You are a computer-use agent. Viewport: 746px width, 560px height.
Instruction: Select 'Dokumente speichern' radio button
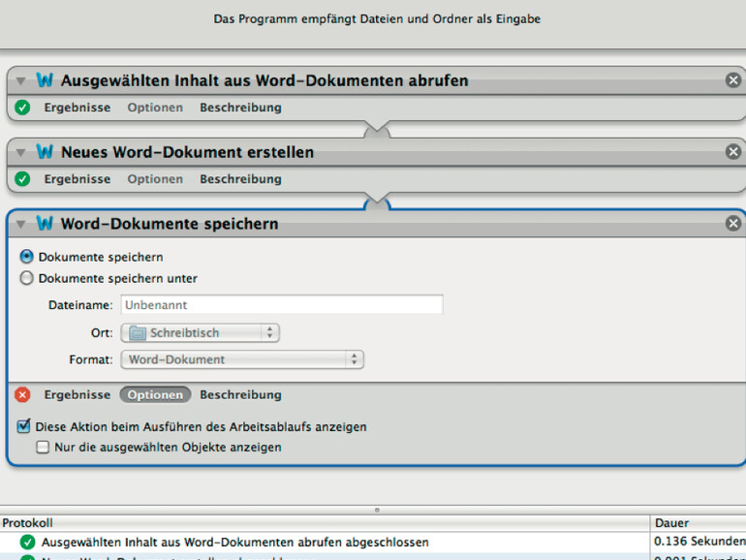(27, 258)
